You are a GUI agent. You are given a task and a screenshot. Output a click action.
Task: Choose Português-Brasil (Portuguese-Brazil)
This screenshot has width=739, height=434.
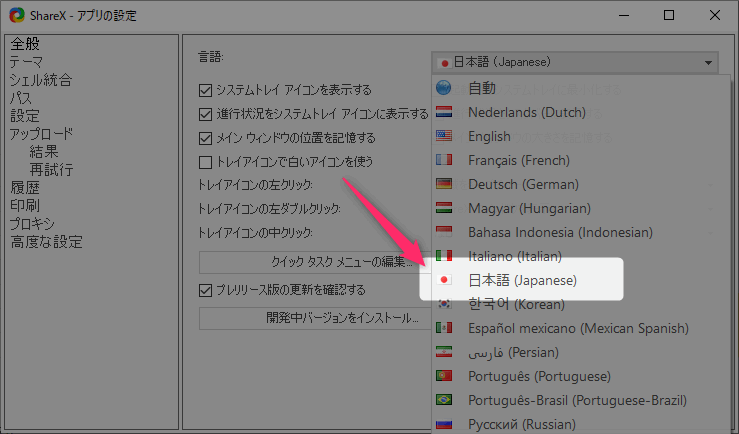[582, 400]
